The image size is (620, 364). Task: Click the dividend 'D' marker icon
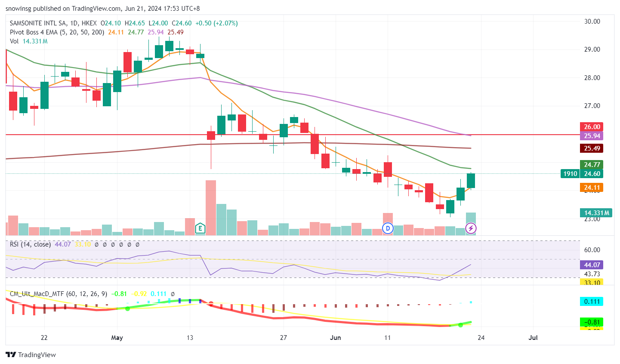(x=388, y=228)
